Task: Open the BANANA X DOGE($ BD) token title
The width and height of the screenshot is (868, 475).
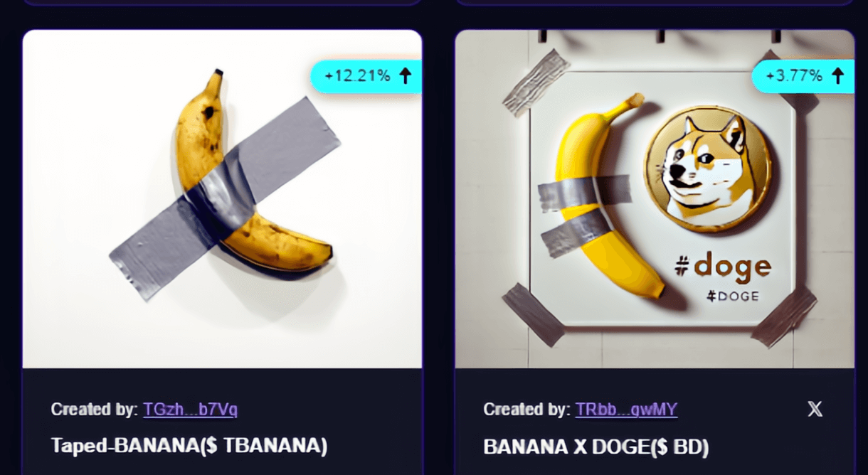Action: (x=596, y=447)
